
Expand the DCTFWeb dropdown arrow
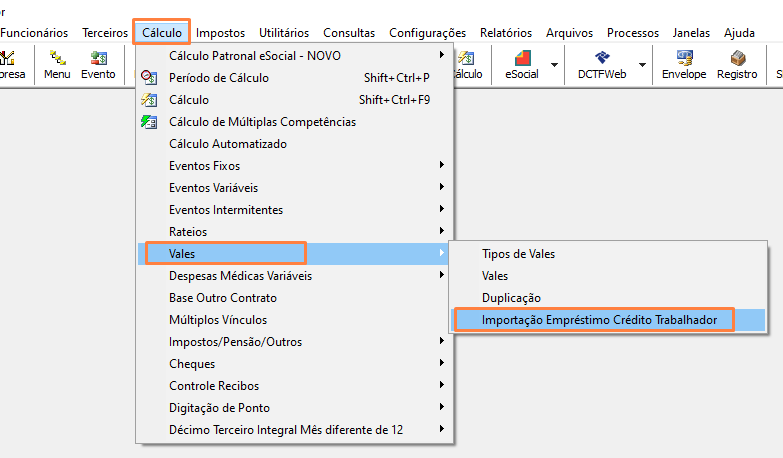(642, 65)
